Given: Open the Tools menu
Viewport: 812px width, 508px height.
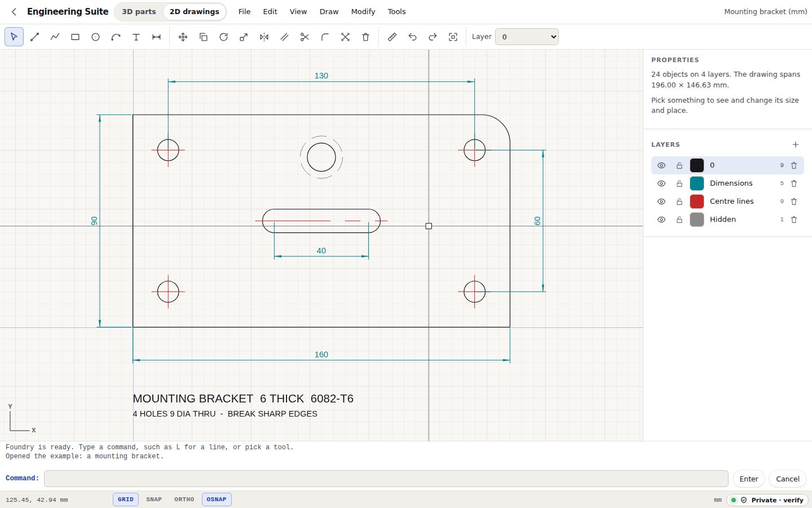Looking at the screenshot, I should coord(396,11).
